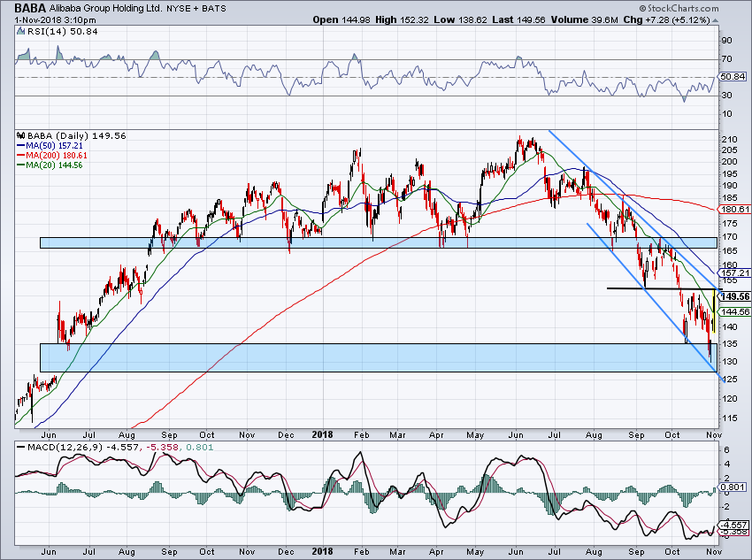Click the bold 149.56 last price tag
The width and height of the screenshot is (752, 560).
tap(734, 296)
